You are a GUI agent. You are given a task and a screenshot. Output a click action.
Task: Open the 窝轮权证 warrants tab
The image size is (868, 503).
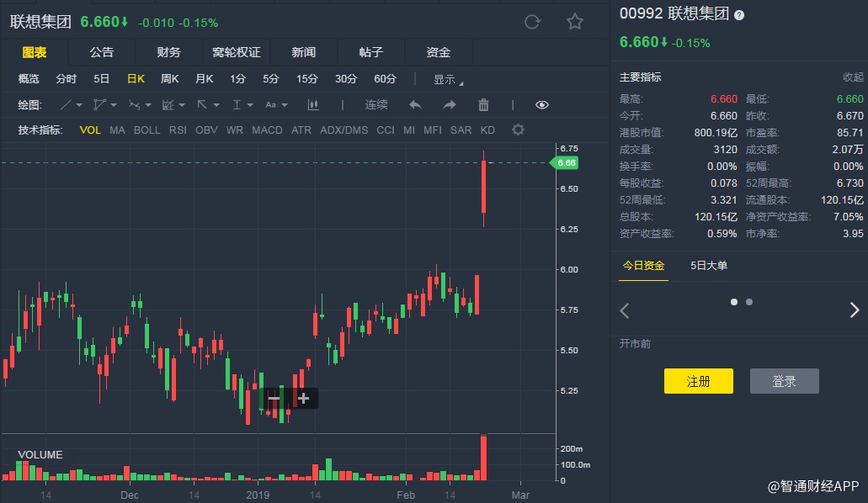coord(237,52)
